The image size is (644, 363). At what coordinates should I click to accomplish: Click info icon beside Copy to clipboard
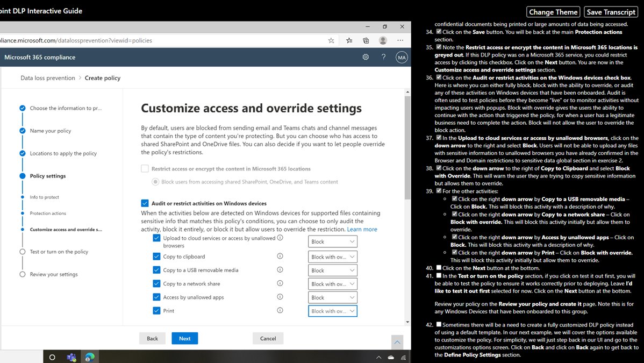pos(280,256)
